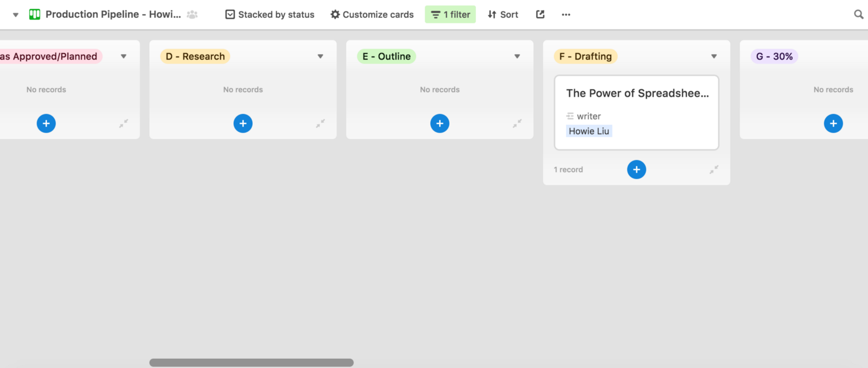868x368 pixels.
Task: Click No records text in G - 30%
Action: [833, 89]
